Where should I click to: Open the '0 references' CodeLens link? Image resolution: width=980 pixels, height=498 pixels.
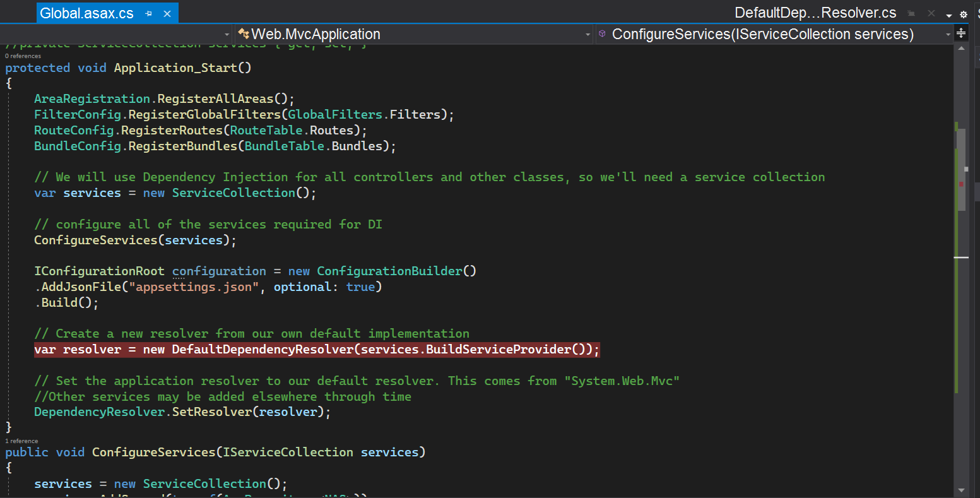click(23, 56)
